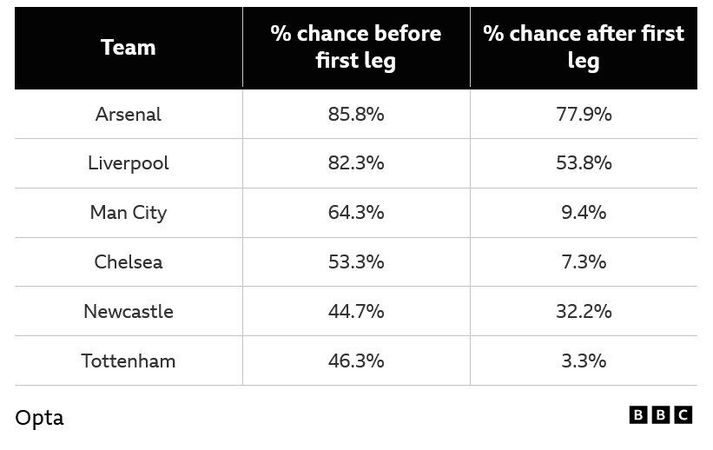Click the '% chance before first leg' header
The image size is (713, 450).
[356, 47]
